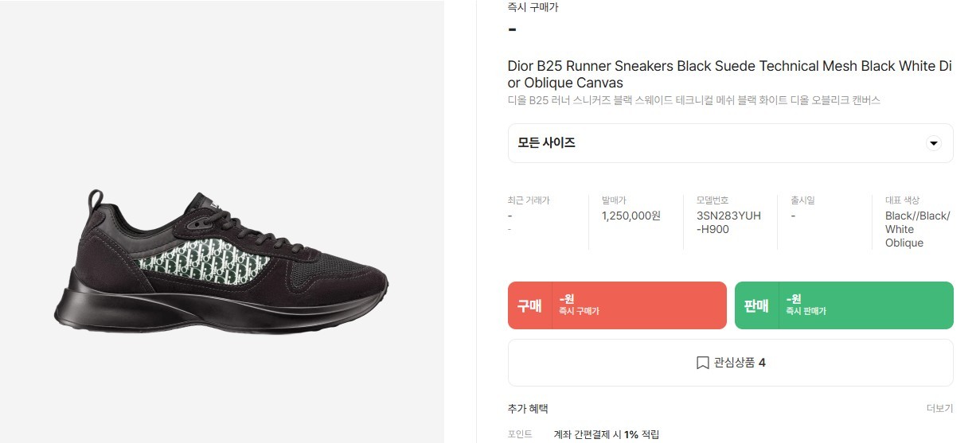Click the circled arrow icon in size selector
Screen dimensions: 980x443
coord(934,143)
